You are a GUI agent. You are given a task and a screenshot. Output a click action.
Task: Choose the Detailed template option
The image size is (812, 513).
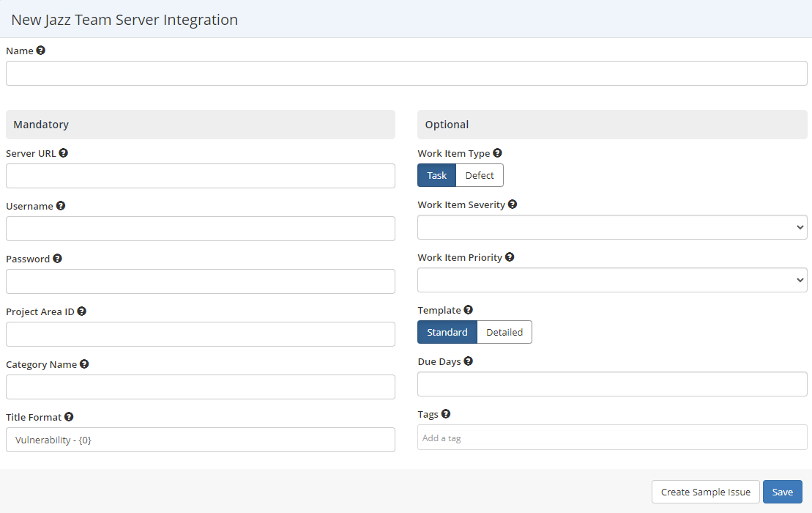click(504, 332)
